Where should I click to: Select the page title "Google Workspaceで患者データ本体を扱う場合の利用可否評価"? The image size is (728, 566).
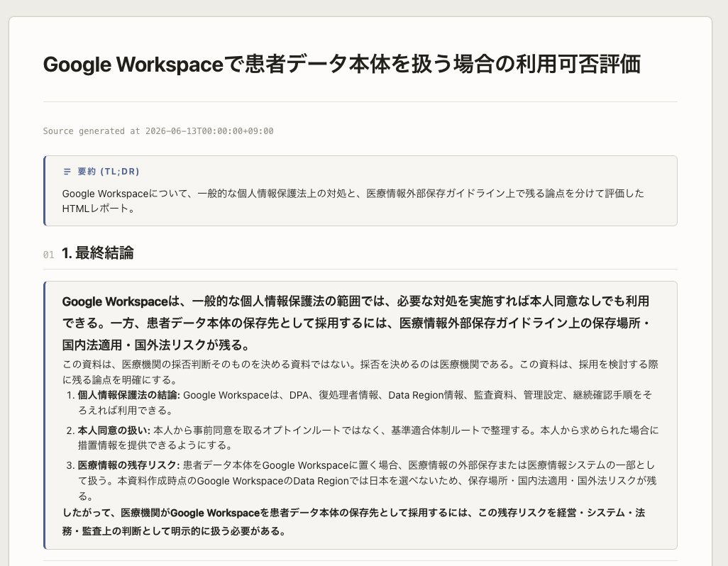coord(342,64)
